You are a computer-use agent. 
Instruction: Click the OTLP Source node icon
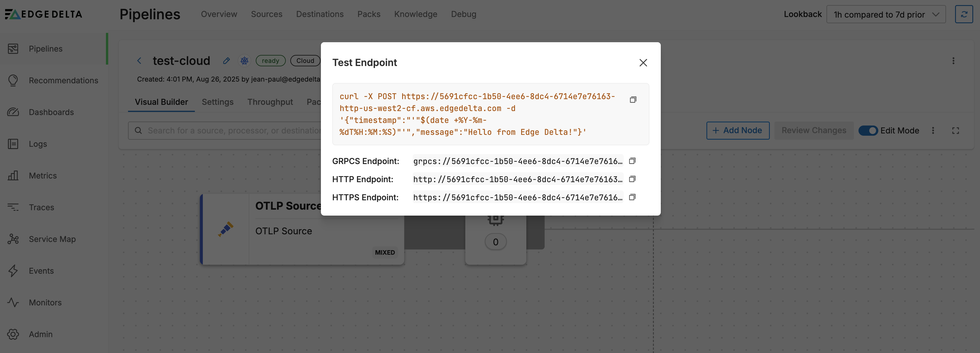click(x=225, y=229)
